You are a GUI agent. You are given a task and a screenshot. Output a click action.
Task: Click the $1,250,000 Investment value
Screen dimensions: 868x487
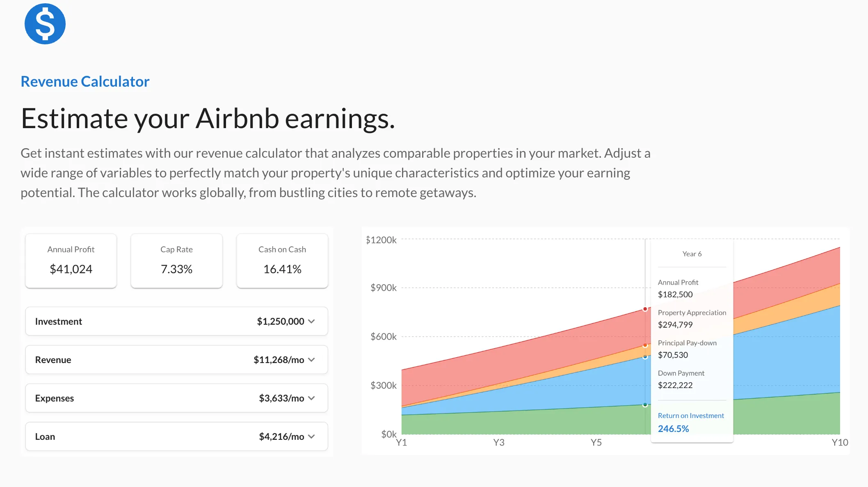click(280, 322)
